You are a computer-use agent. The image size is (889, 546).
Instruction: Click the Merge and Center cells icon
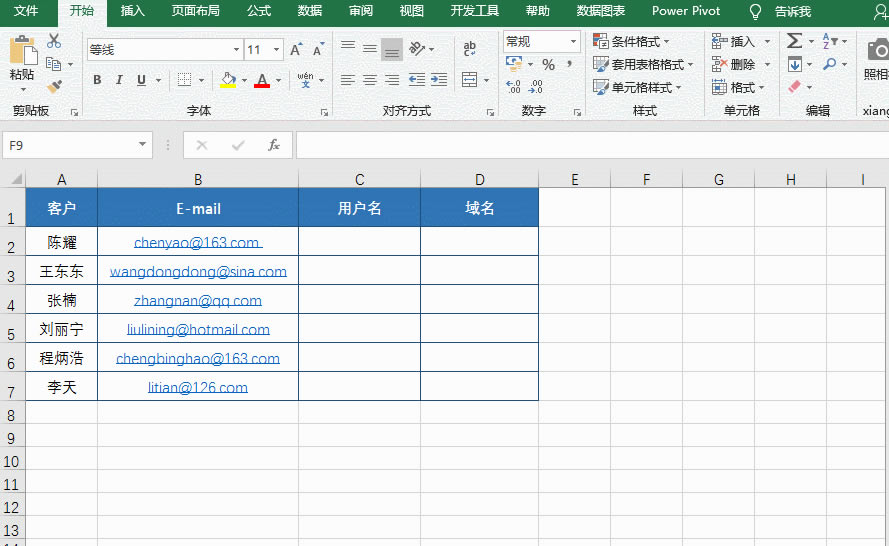[x=470, y=80]
